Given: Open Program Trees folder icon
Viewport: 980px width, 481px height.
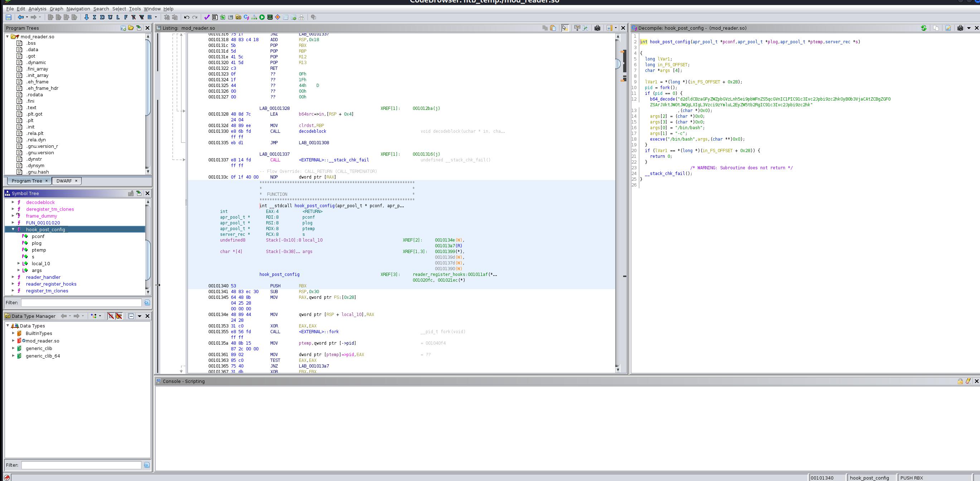Looking at the screenshot, I should coord(131,28).
